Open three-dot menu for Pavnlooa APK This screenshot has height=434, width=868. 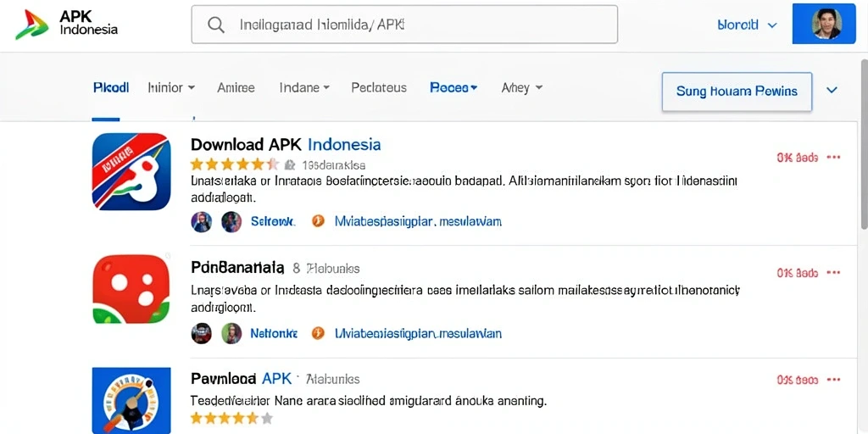833,380
